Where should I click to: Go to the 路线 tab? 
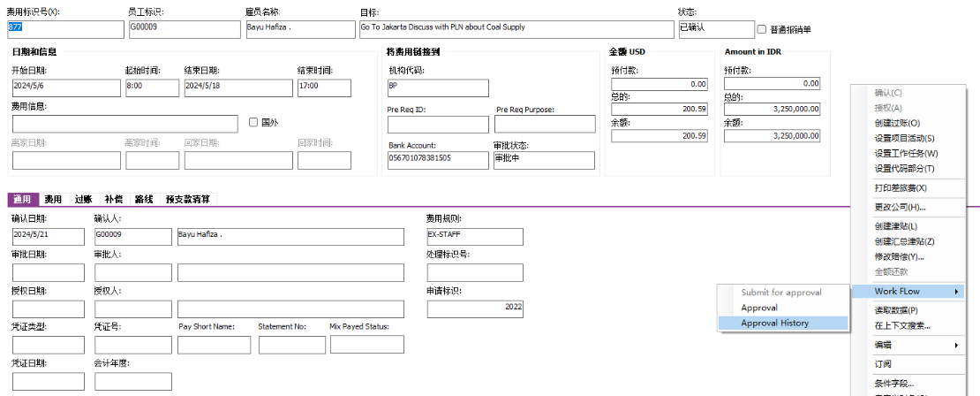point(144,200)
